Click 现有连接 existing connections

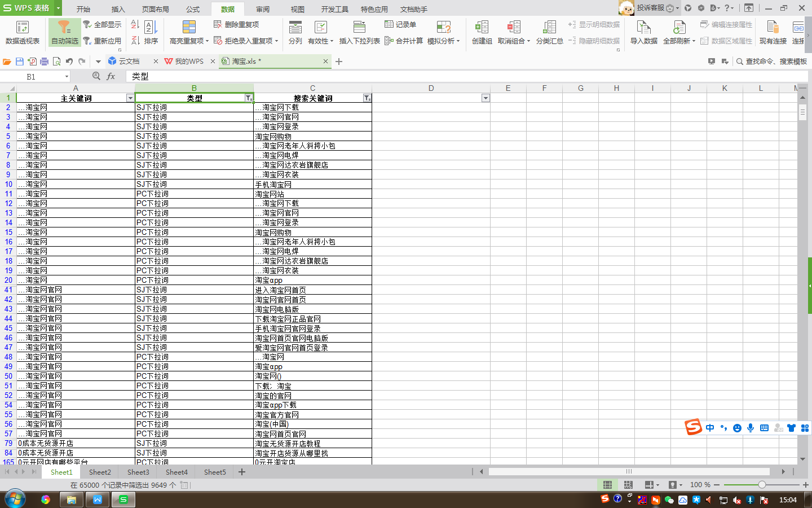click(x=773, y=33)
